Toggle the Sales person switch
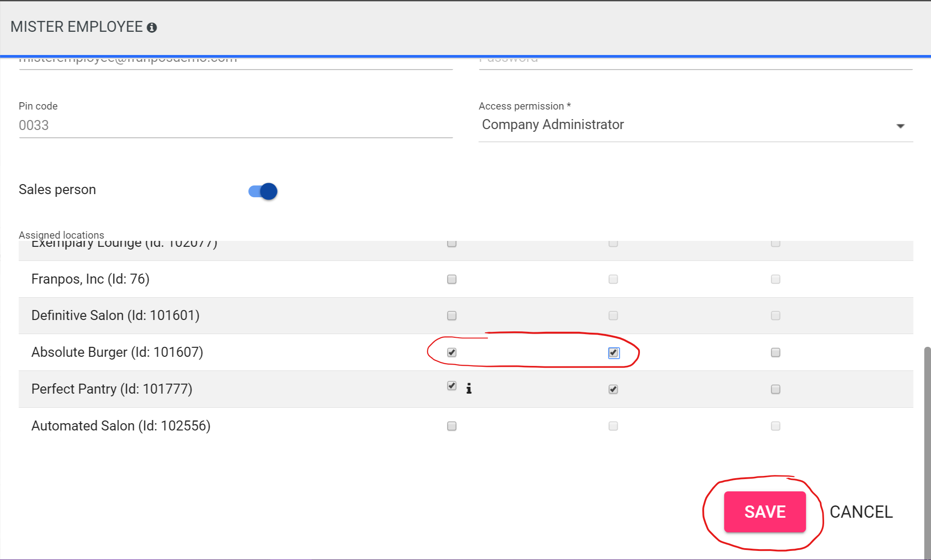Image resolution: width=931 pixels, height=560 pixels. pos(263,191)
